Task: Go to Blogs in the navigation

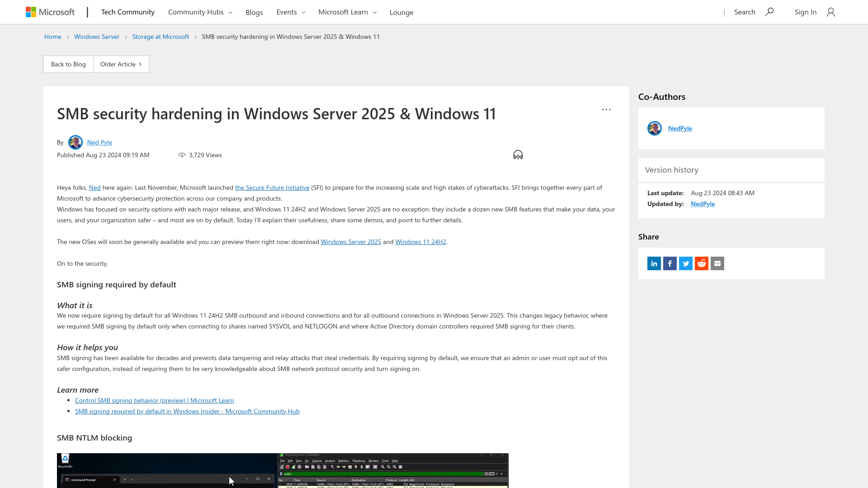Action: click(254, 12)
